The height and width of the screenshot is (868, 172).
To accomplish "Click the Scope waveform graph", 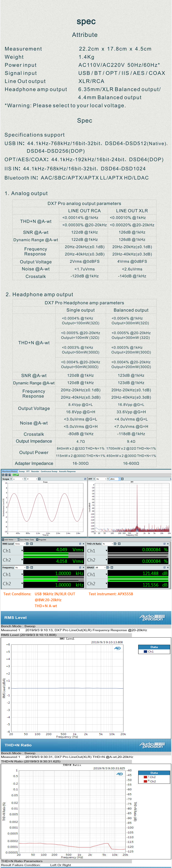I will [45, 507].
